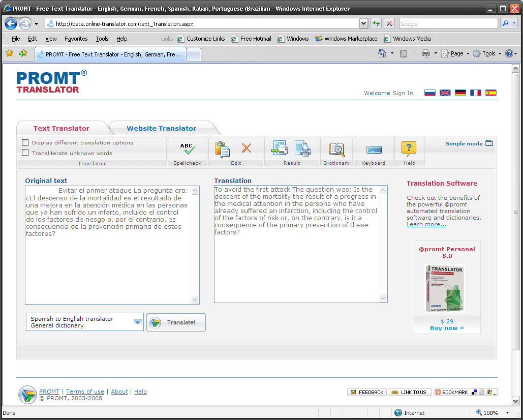Clear text with the red X icon
Viewport: 523px width, 420px height.
click(247, 148)
